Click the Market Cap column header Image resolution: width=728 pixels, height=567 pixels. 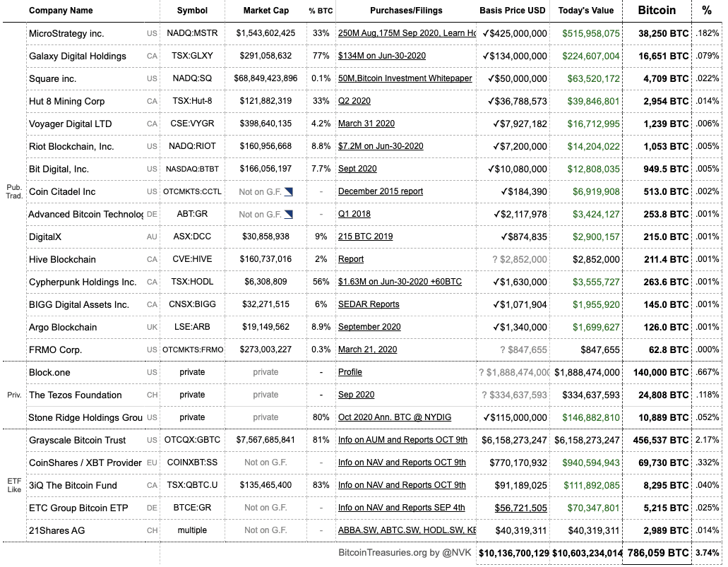click(266, 10)
